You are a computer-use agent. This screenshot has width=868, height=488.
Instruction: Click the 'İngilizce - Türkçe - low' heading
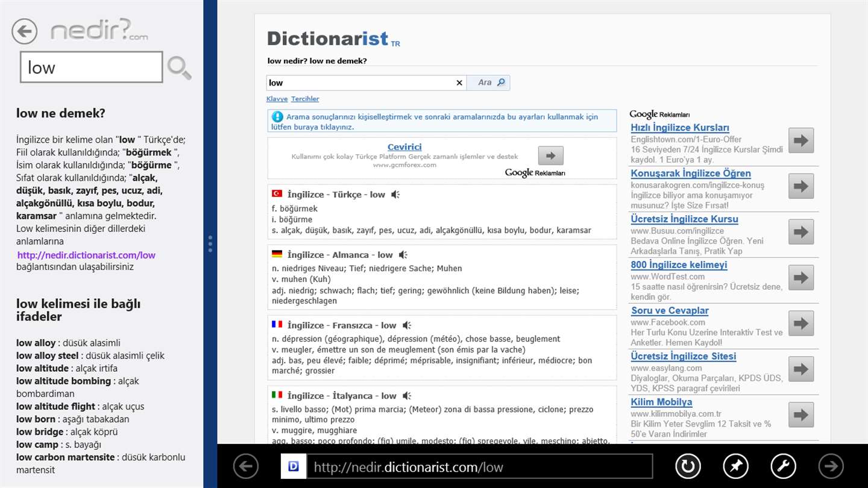(x=336, y=195)
